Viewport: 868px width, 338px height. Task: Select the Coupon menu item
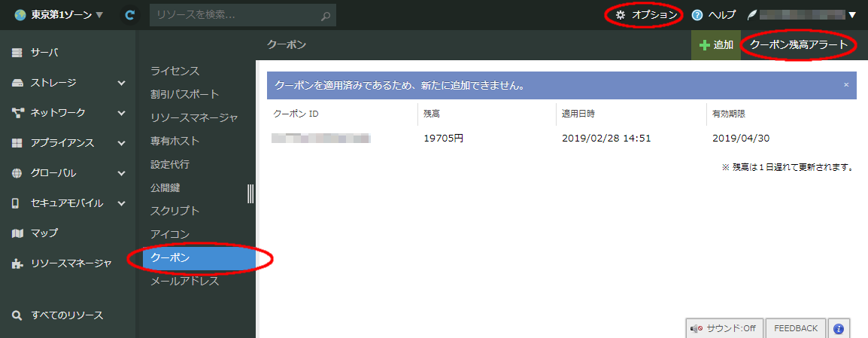click(x=199, y=257)
